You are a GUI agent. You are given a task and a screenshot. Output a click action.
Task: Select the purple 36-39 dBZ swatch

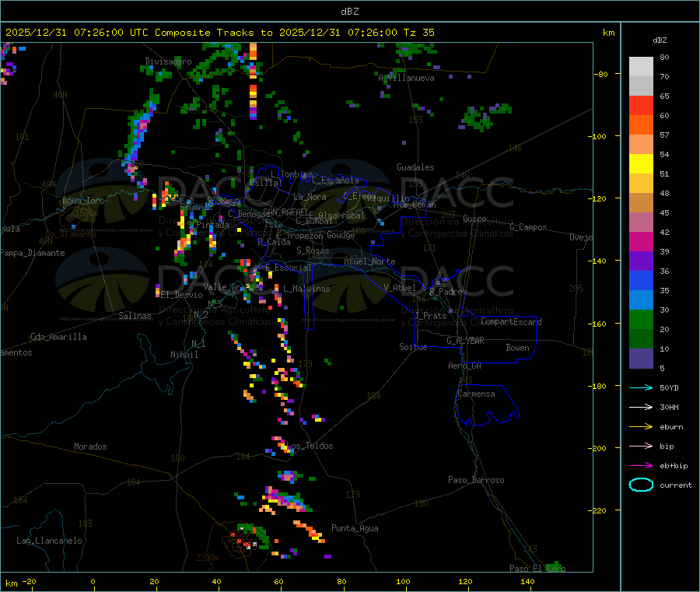click(641, 261)
